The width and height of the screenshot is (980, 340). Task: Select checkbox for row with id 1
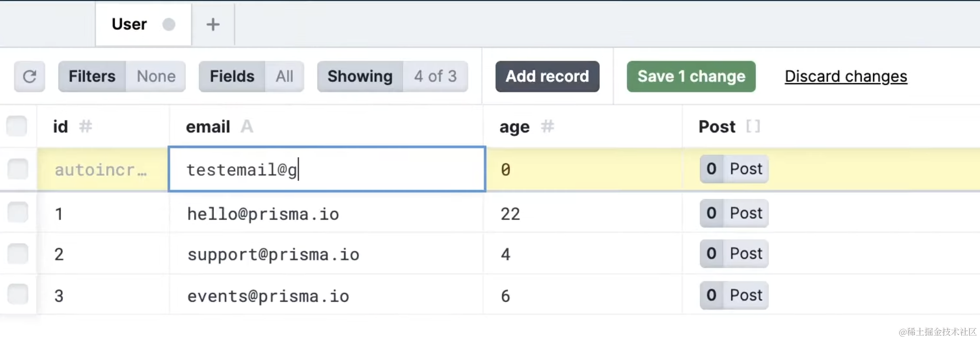point(18,212)
